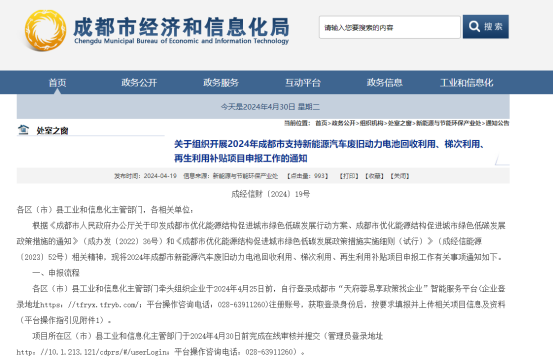Click breadcrumb link 首页
Screen dimensions: 554x361
point(321,123)
